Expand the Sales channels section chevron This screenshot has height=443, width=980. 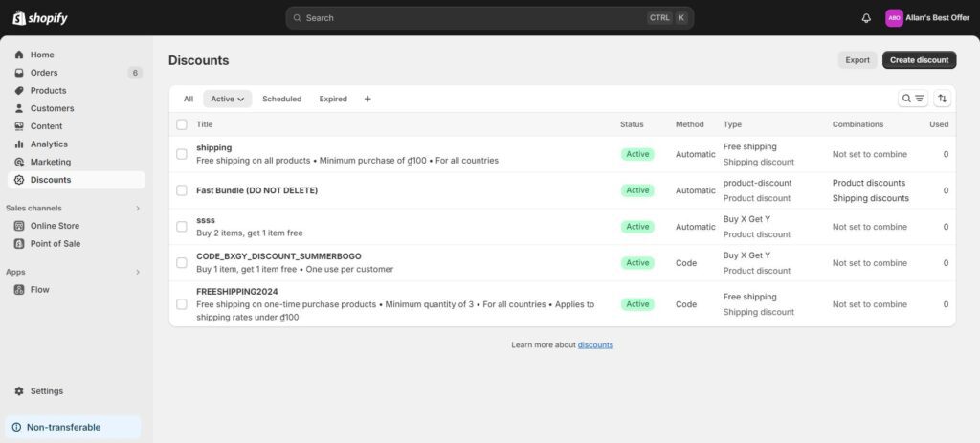coord(137,208)
